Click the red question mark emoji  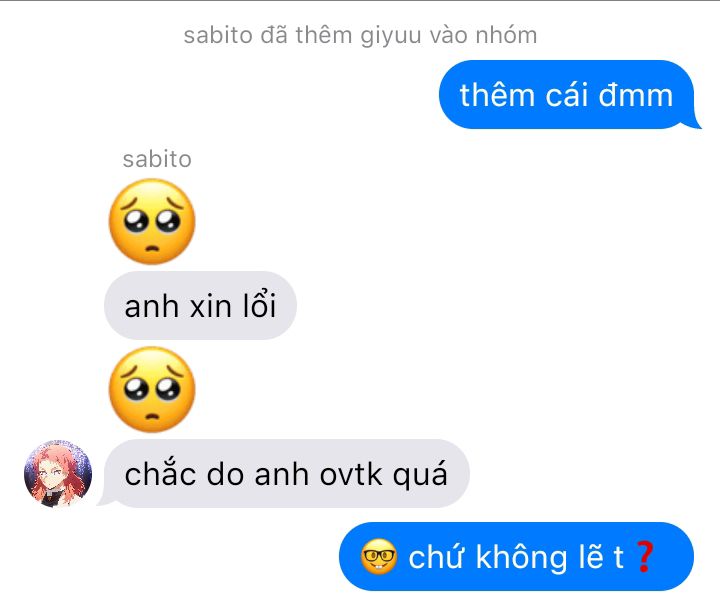tap(645, 556)
